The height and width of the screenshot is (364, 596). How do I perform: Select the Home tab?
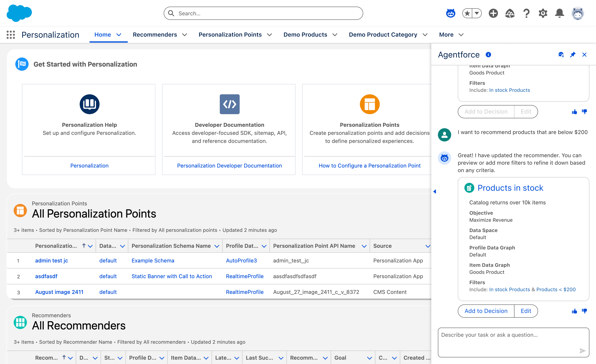[103, 35]
